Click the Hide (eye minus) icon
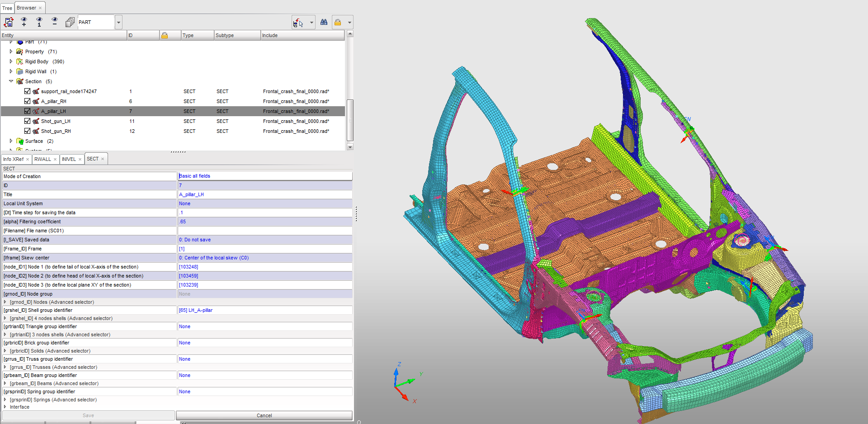 tap(55, 22)
